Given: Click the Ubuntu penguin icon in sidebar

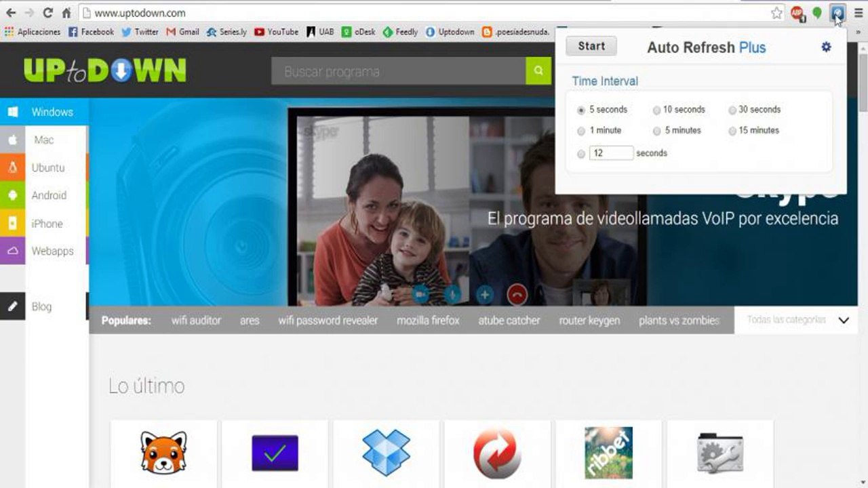Looking at the screenshot, I should (13, 167).
